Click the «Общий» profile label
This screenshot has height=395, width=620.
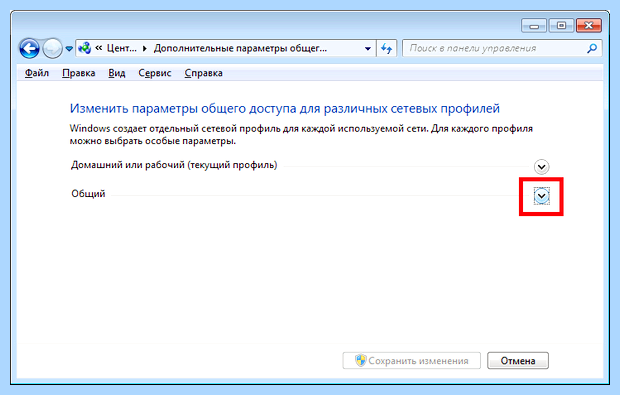point(88,194)
